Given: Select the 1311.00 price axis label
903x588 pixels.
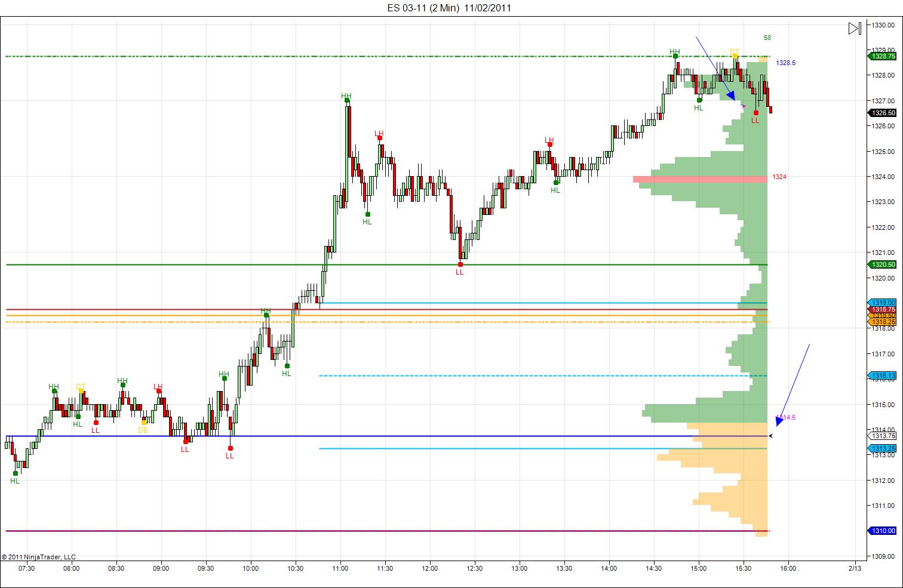Looking at the screenshot, I should pyautogui.click(x=883, y=506).
